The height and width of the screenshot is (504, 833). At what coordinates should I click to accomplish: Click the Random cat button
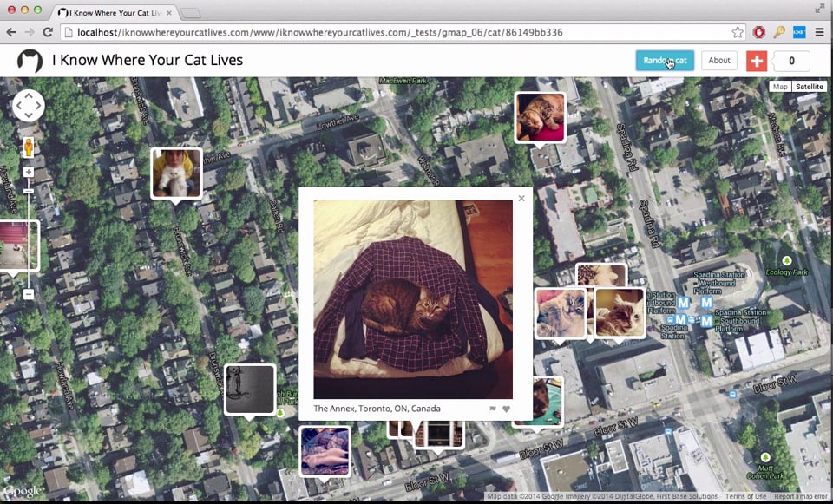click(665, 61)
